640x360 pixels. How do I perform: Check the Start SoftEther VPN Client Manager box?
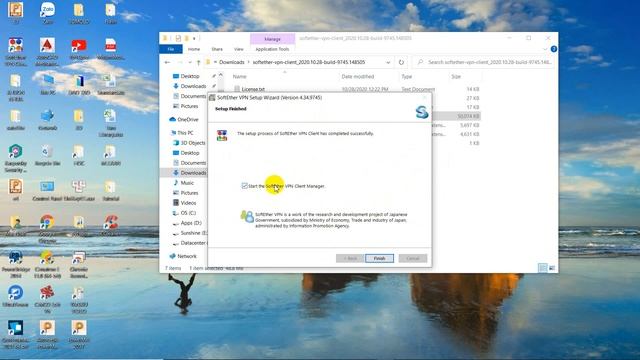coord(244,186)
